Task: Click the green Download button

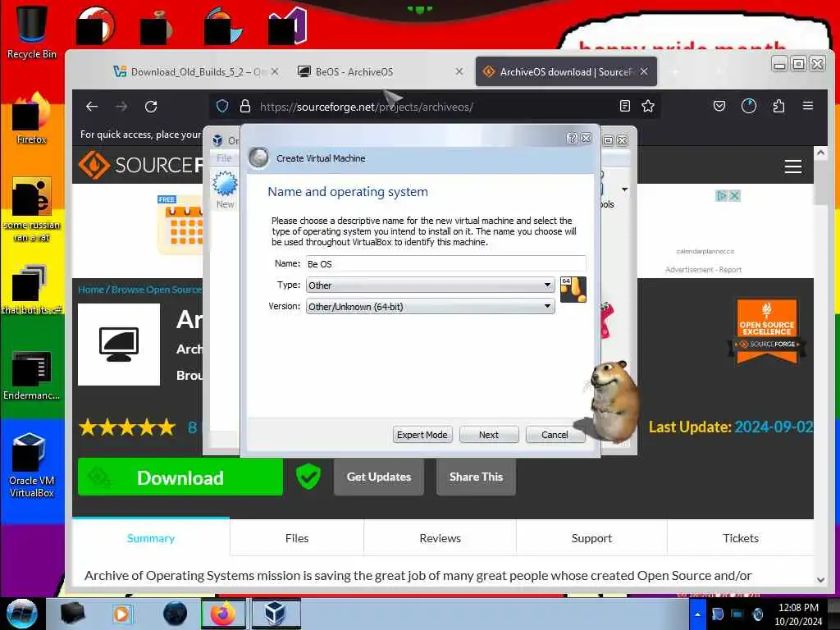Action: [x=180, y=477]
